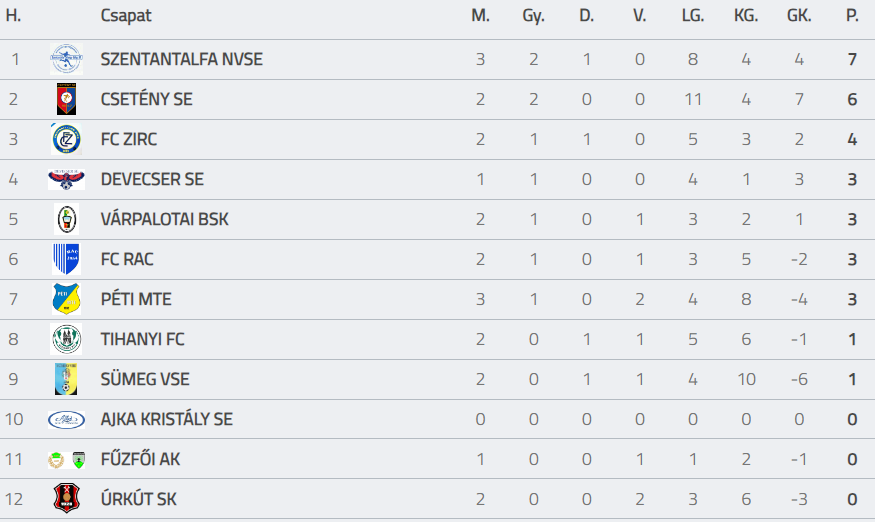
Task: Click the FC Zirc team badge
Action: tap(66, 139)
